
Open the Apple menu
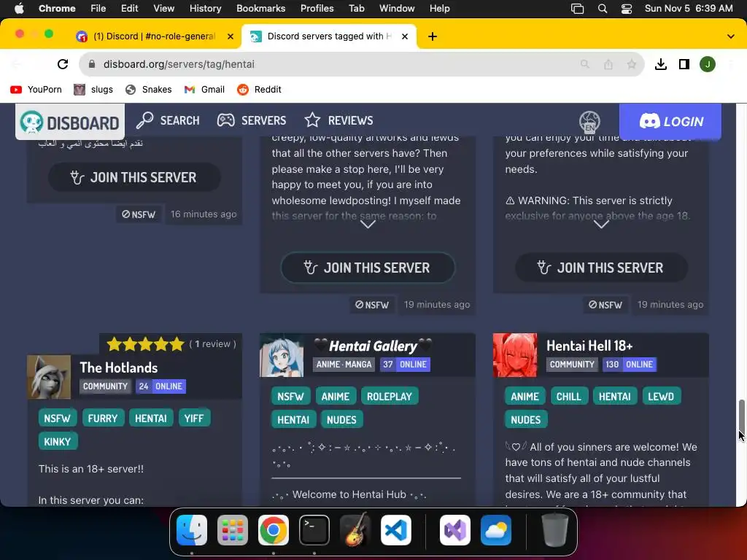(19, 8)
